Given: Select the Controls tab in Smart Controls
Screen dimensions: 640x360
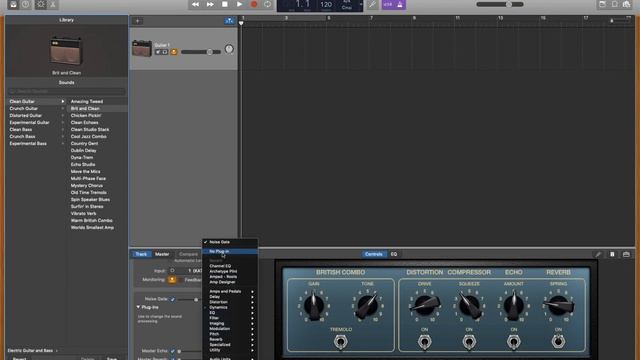Looking at the screenshot, I should tap(373, 254).
